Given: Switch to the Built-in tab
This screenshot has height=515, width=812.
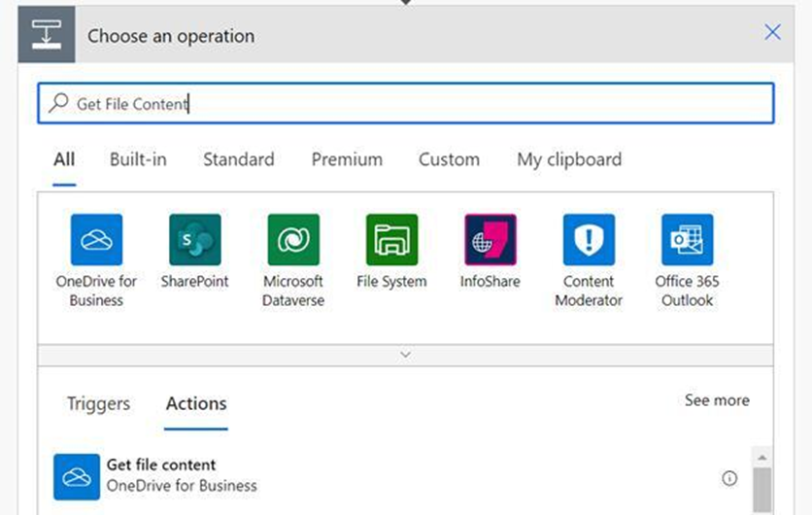Looking at the screenshot, I should (138, 159).
